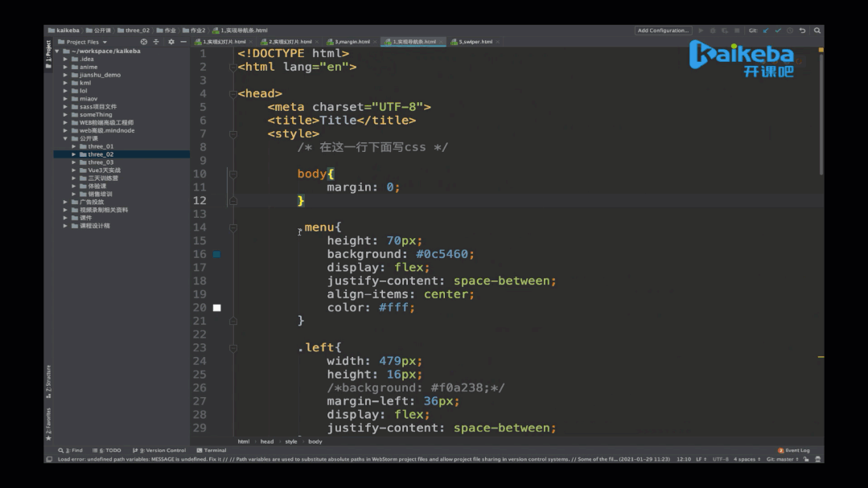Click head breadcrumb below the editor
The image size is (868, 488).
[267, 441]
